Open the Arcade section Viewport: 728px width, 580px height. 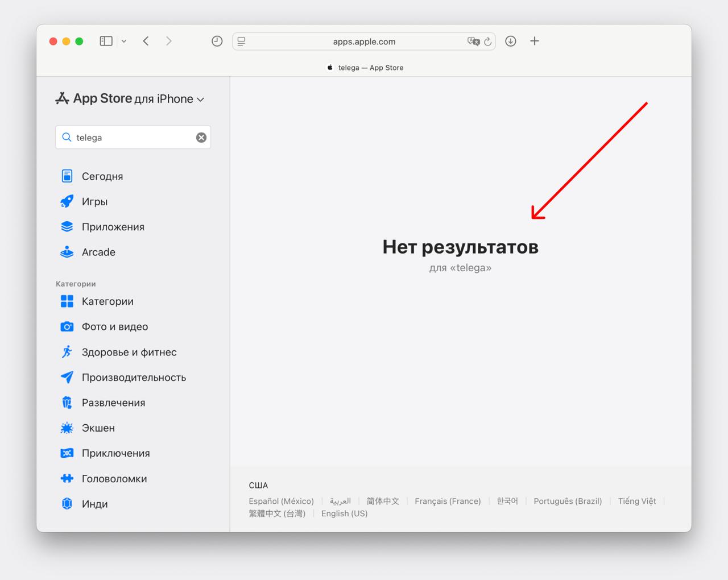pyautogui.click(x=98, y=252)
